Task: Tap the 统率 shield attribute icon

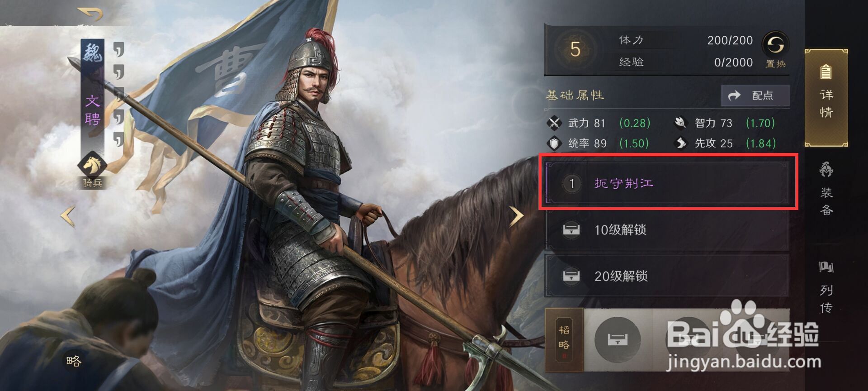Action: click(x=554, y=143)
